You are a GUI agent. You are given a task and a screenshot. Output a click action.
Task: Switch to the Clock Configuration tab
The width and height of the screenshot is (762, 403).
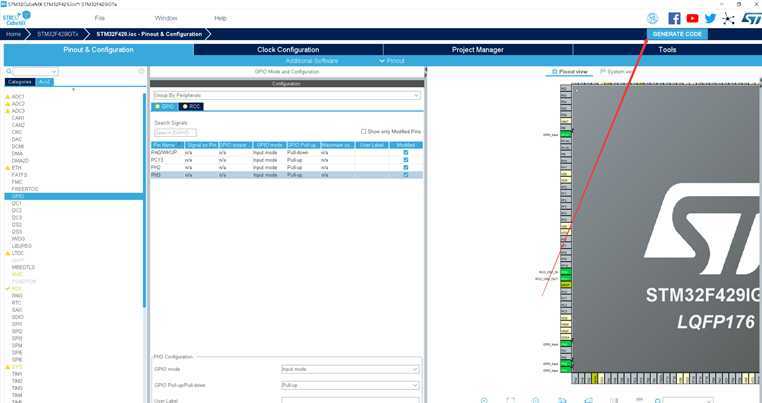288,50
